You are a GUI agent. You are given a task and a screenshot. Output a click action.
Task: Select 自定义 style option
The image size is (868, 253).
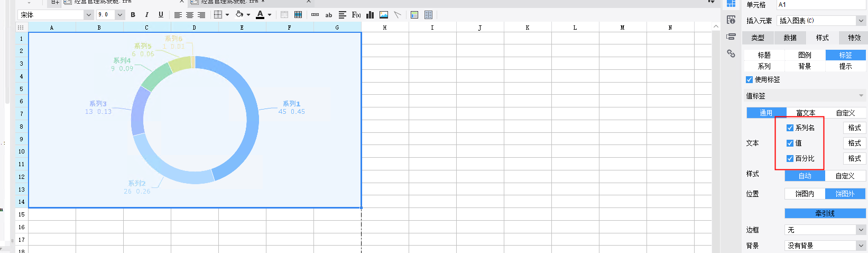point(845,176)
